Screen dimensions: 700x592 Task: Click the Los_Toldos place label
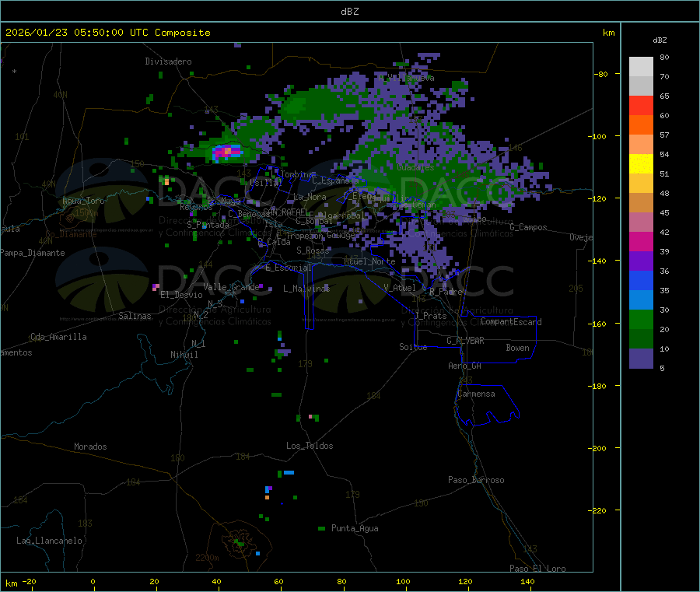(310, 446)
